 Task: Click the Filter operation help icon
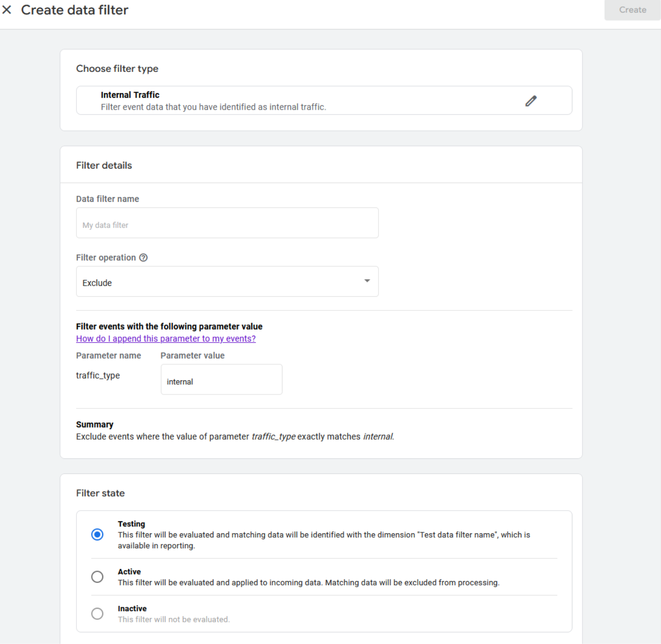143,258
